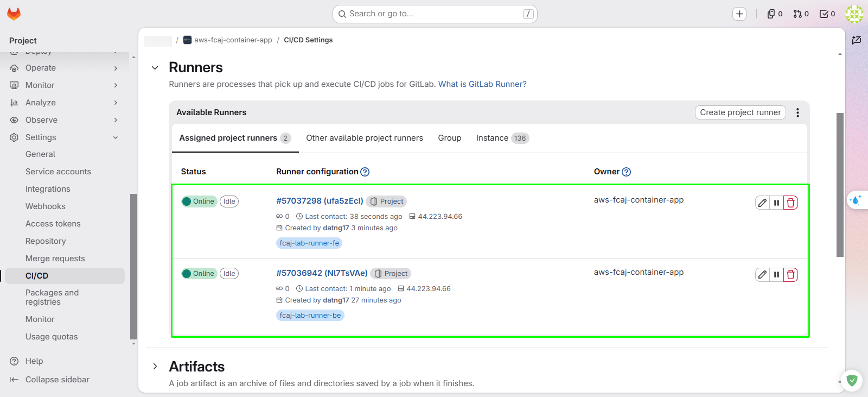The image size is (868, 397).
Task: Open What is GitLab Runner link
Action: tap(482, 84)
